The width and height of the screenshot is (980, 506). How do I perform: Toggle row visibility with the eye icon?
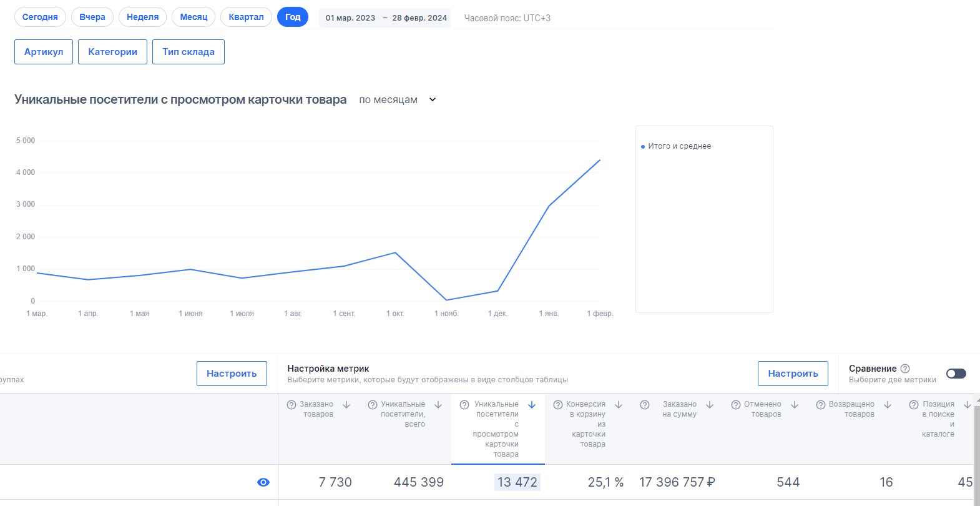[263, 482]
